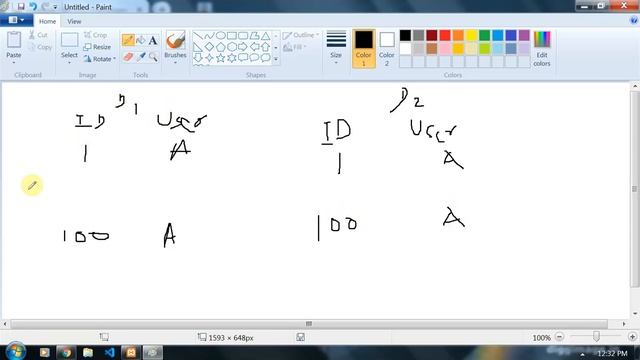
Task: Click the Paste clipboard icon
Action: click(13, 40)
